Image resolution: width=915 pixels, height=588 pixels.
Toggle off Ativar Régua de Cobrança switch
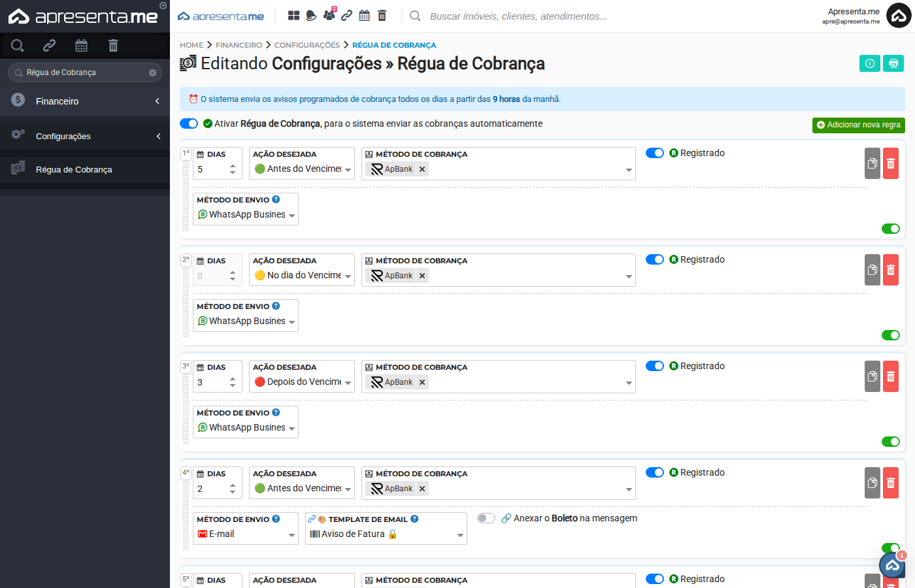tap(189, 123)
